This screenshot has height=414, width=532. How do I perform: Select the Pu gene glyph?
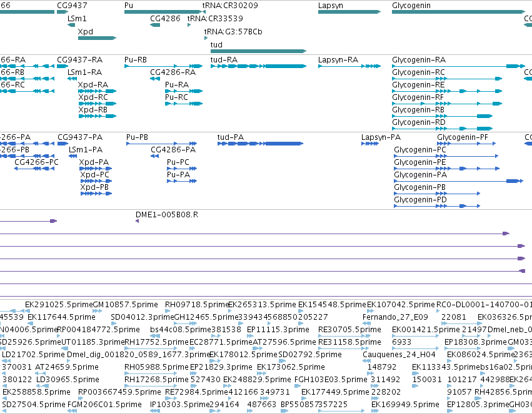pos(163,12)
